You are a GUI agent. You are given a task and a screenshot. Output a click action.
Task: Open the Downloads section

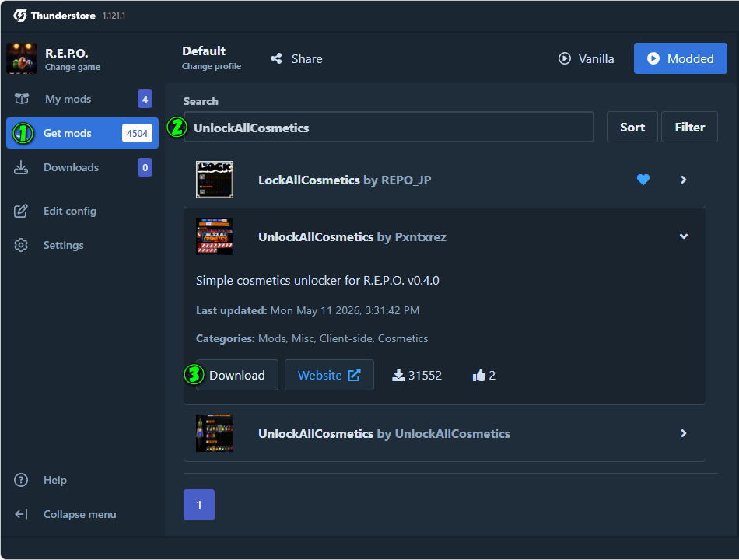click(82, 167)
